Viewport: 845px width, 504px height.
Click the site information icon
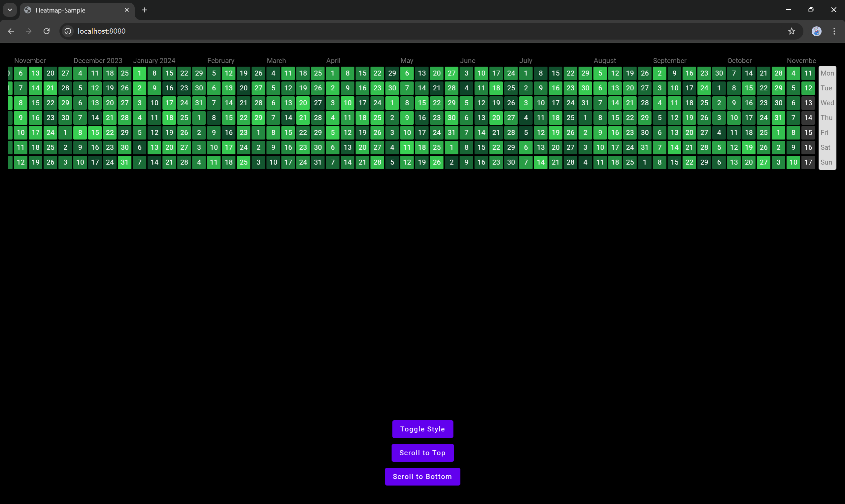pyautogui.click(x=68, y=31)
